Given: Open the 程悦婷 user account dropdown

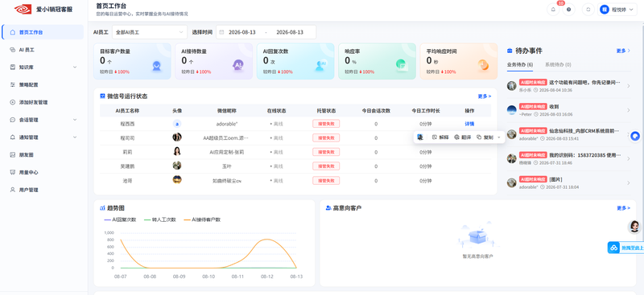Looking at the screenshot, I should tap(617, 10).
